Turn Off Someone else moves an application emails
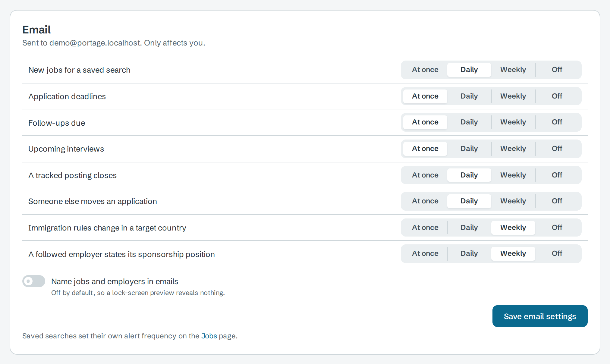This screenshot has height=364, width=610. [x=557, y=201]
